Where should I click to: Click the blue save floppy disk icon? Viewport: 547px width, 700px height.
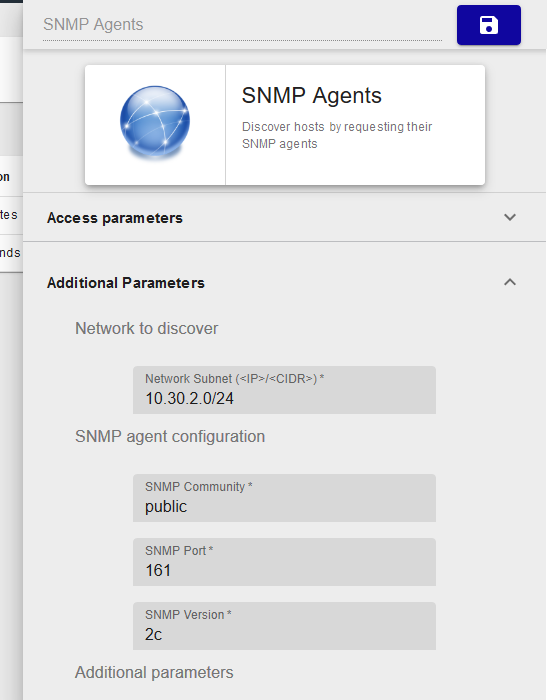489,25
